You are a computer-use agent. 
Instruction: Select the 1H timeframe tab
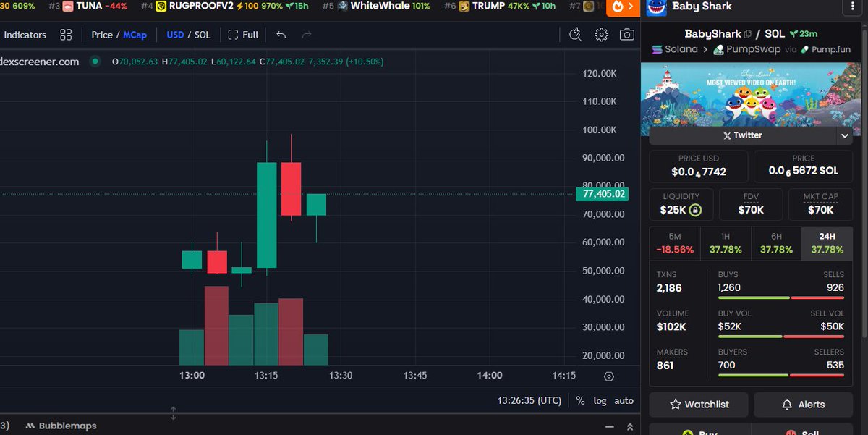(726, 243)
